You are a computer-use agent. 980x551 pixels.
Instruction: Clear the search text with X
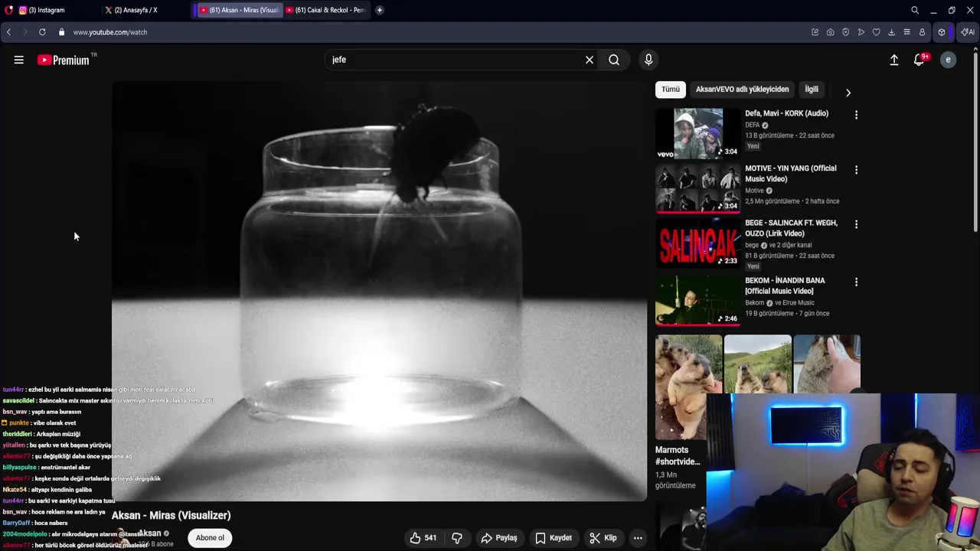[x=590, y=60]
